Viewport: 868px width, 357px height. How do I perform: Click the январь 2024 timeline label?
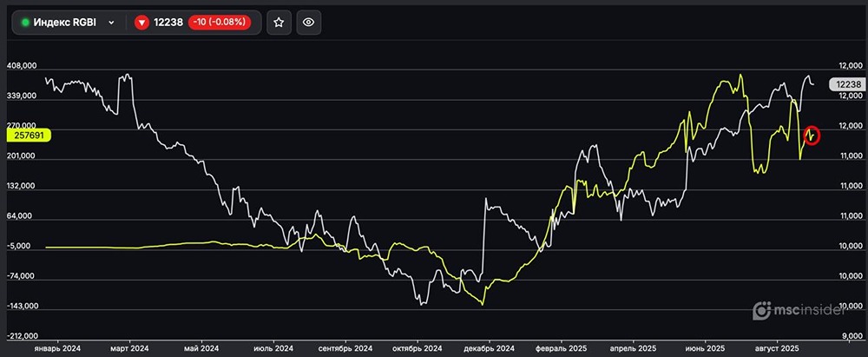(56, 348)
